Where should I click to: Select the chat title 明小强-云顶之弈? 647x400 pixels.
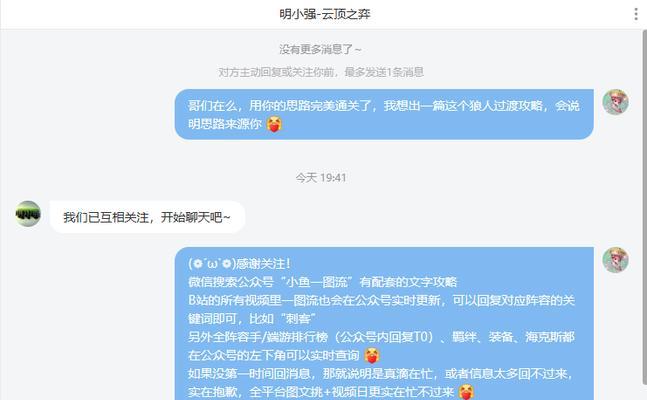tap(325, 14)
